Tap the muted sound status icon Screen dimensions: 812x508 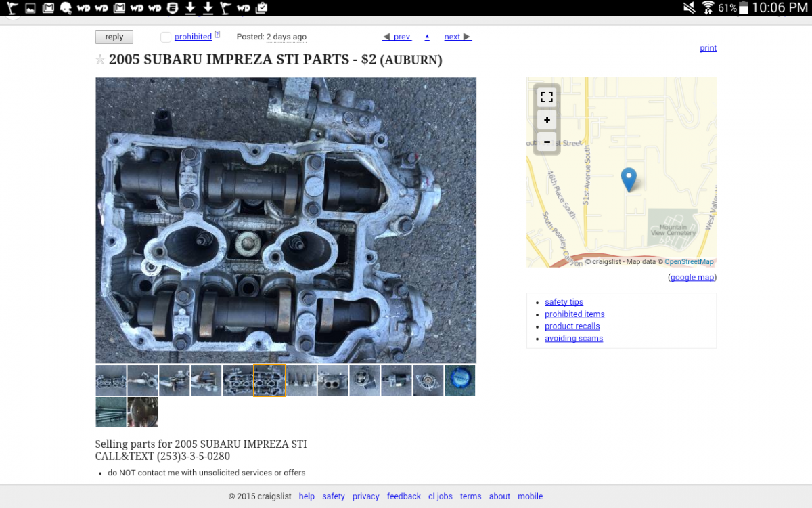pyautogui.click(x=690, y=7)
